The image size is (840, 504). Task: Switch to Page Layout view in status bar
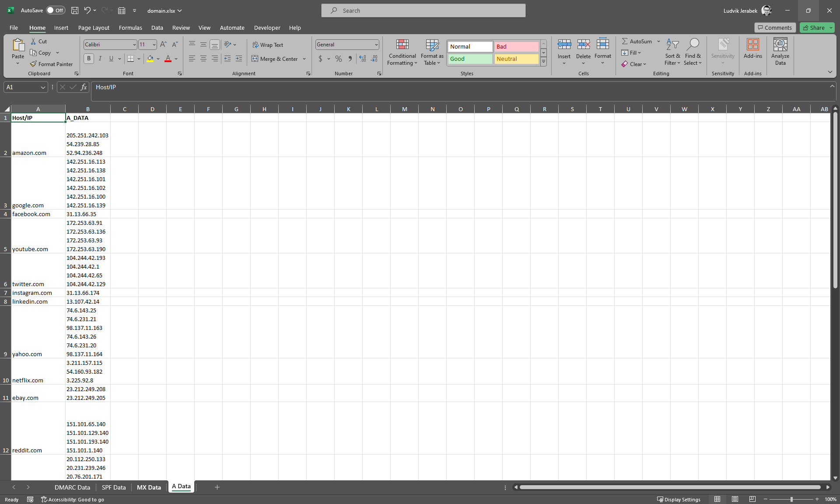click(x=735, y=499)
